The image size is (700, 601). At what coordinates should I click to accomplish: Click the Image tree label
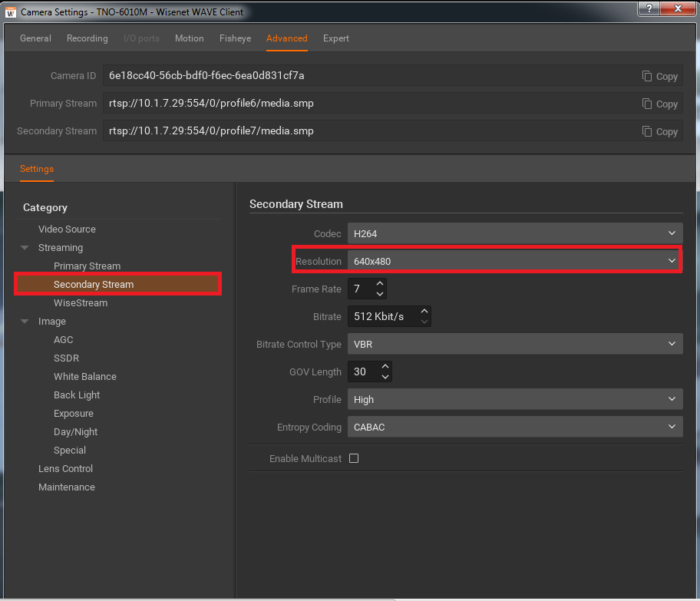[x=51, y=322]
